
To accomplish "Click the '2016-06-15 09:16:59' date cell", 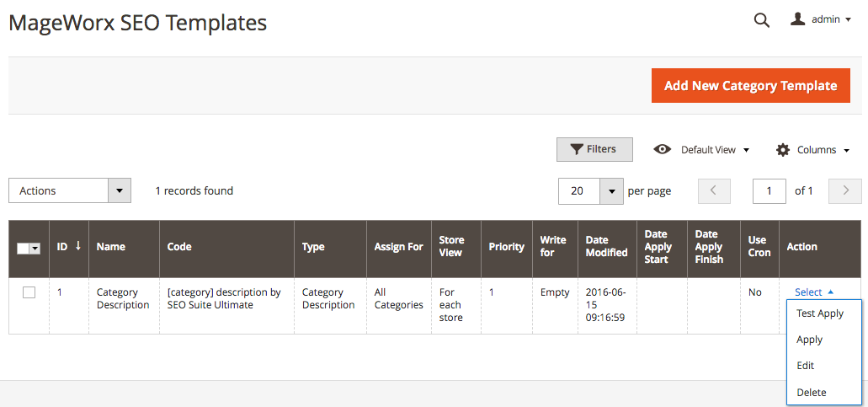I will 607,306.
